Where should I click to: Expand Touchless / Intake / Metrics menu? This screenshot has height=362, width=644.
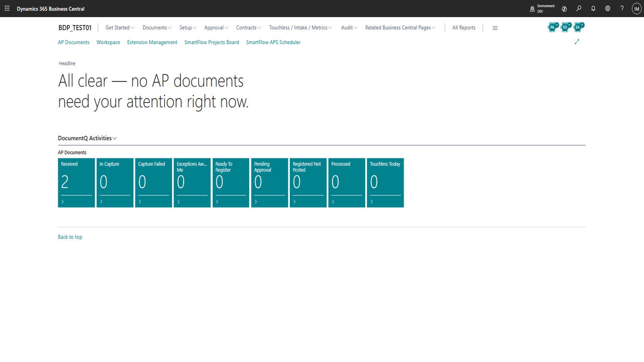pos(300,28)
